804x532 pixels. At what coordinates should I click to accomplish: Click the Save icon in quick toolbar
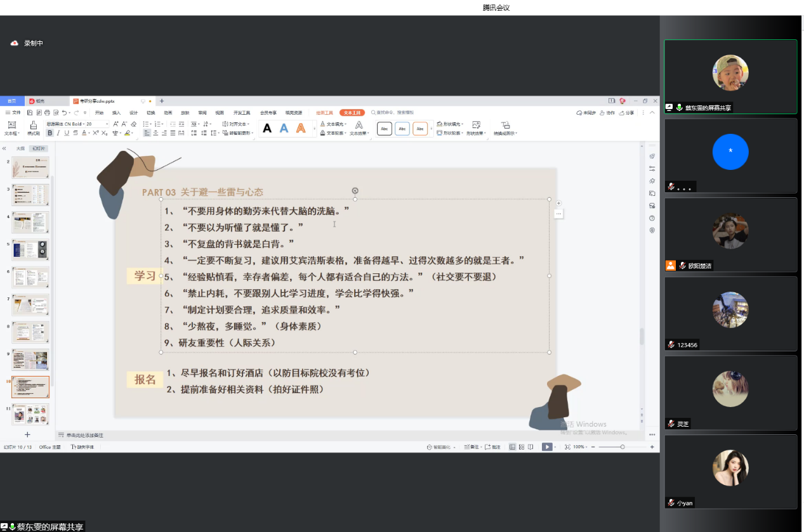click(x=30, y=112)
